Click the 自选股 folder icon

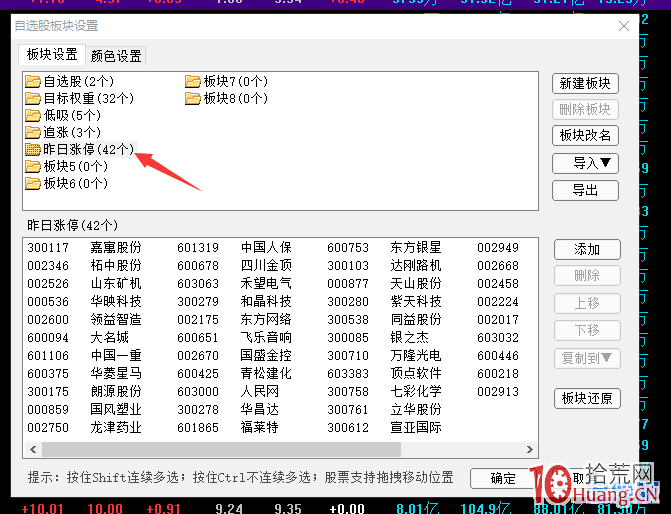tap(33, 81)
